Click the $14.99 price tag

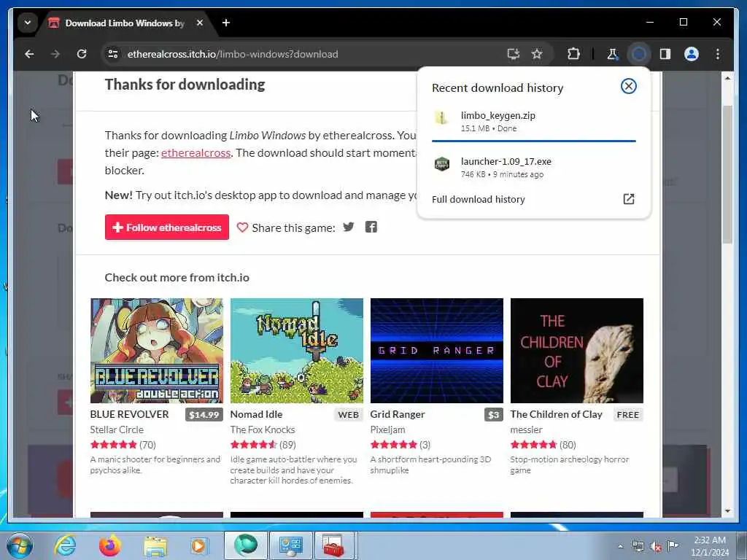tap(204, 415)
